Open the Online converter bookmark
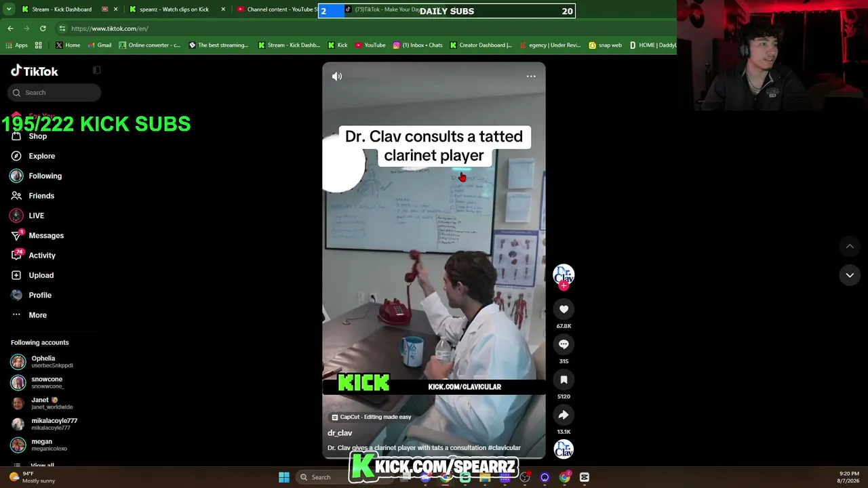The height and width of the screenshot is (488, 868). coord(150,45)
